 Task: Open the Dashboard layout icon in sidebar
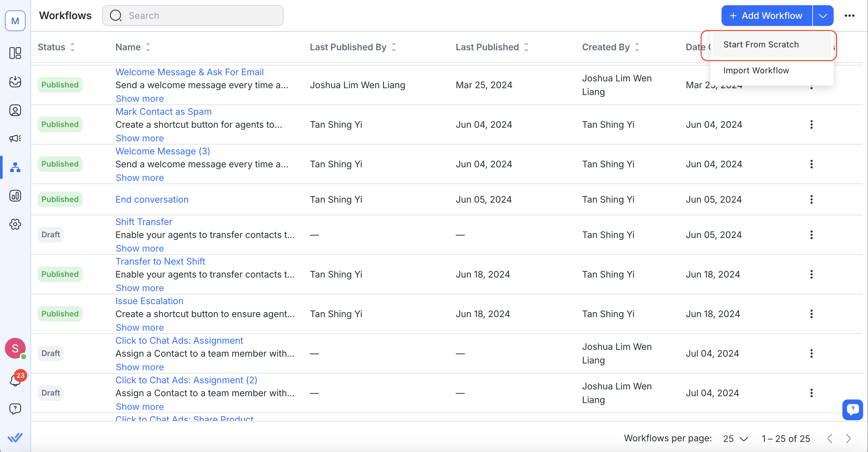click(x=15, y=53)
